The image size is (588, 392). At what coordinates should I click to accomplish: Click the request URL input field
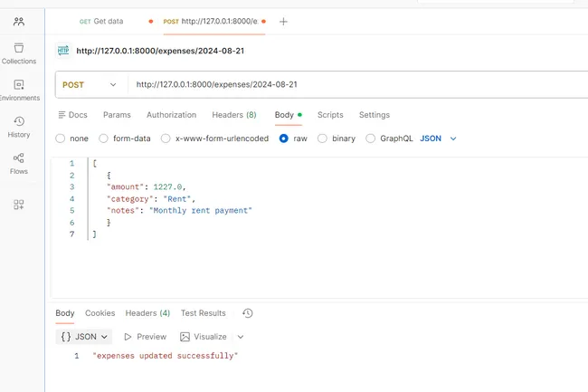coord(353,84)
